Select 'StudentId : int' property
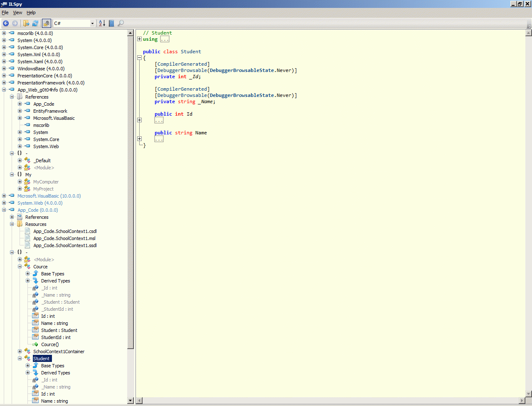Image resolution: width=532 pixels, height=406 pixels. 56,337
